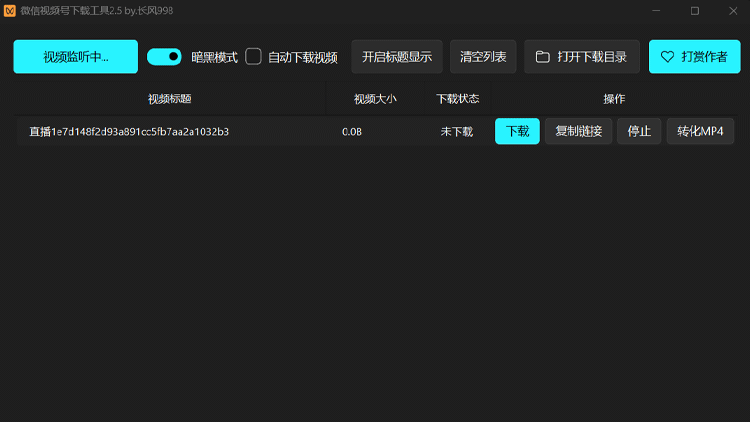Image resolution: width=750 pixels, height=422 pixels.
Task: Click 下载 to download the video
Action: click(x=517, y=131)
